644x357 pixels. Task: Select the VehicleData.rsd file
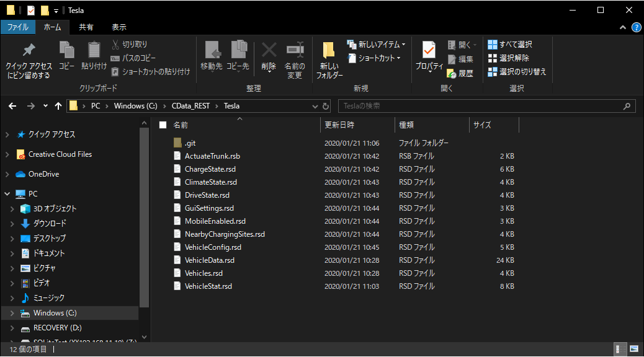click(210, 260)
